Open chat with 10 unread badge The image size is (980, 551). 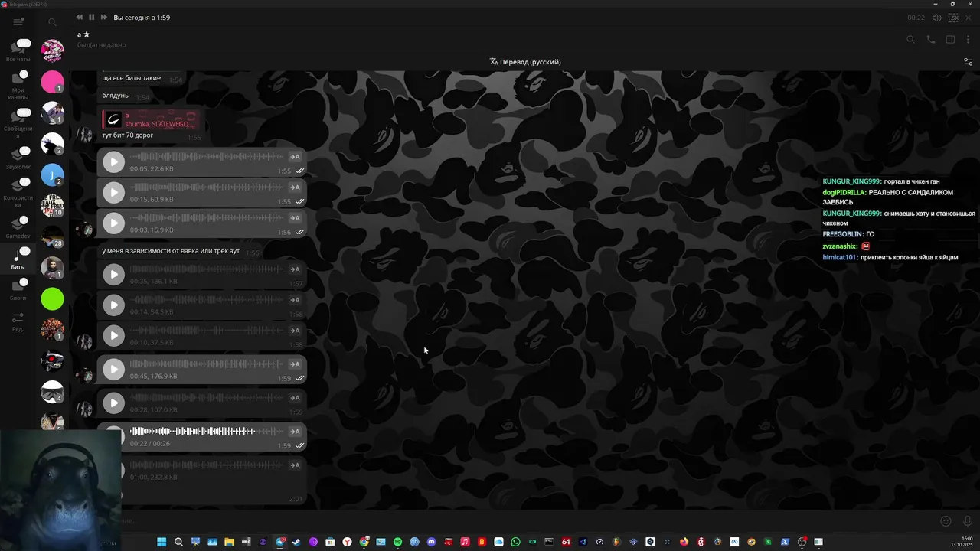tap(52, 206)
